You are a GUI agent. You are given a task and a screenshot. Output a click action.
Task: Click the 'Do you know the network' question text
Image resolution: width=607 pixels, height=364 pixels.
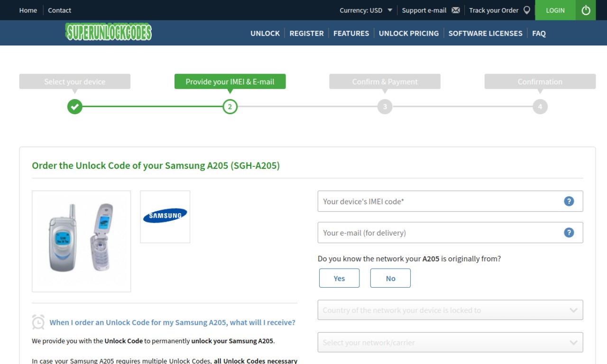[409, 259]
